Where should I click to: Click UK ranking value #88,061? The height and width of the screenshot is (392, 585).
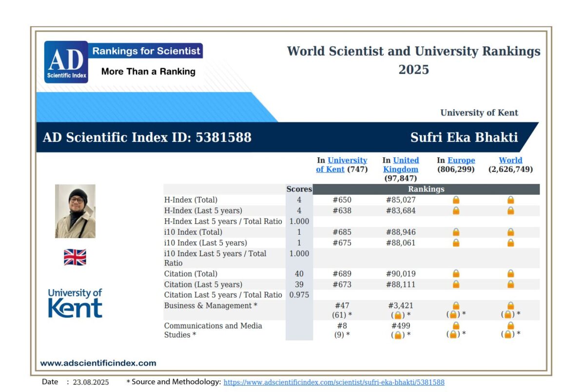401,243
